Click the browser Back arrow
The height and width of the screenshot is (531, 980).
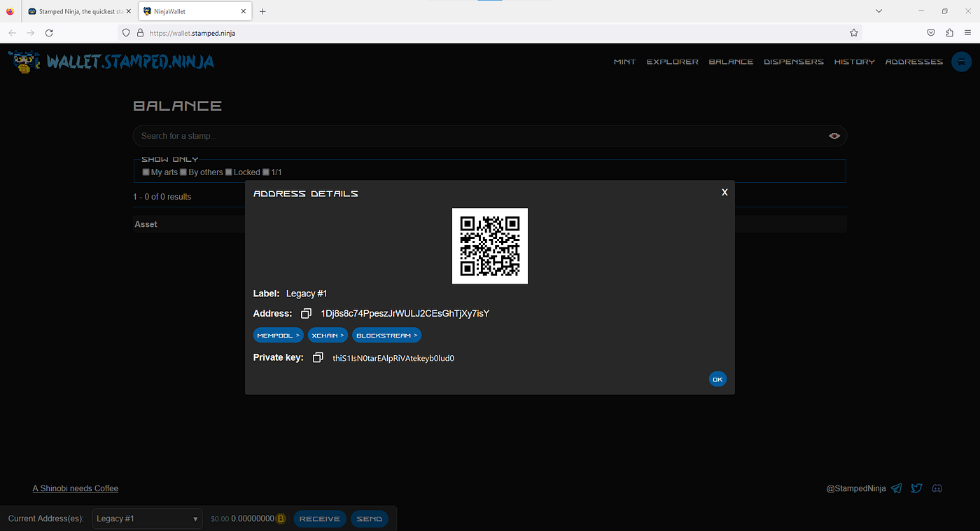point(12,33)
